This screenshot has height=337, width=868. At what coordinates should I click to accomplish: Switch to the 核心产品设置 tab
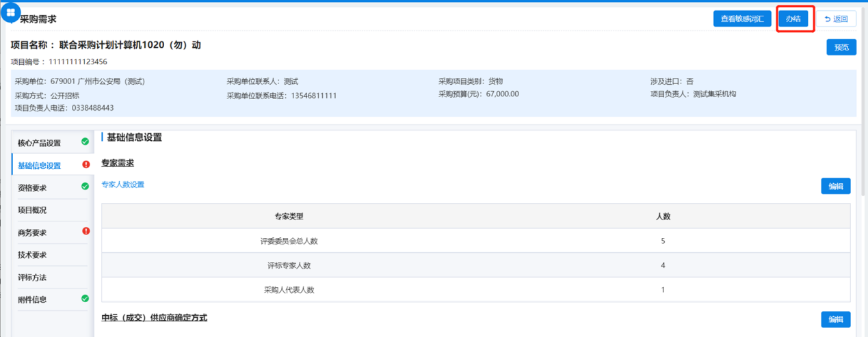(40, 143)
